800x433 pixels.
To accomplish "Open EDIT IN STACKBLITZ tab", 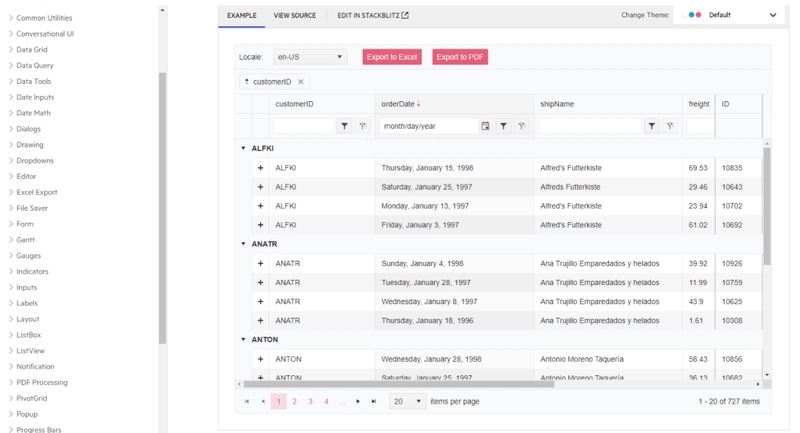I will pyautogui.click(x=373, y=15).
